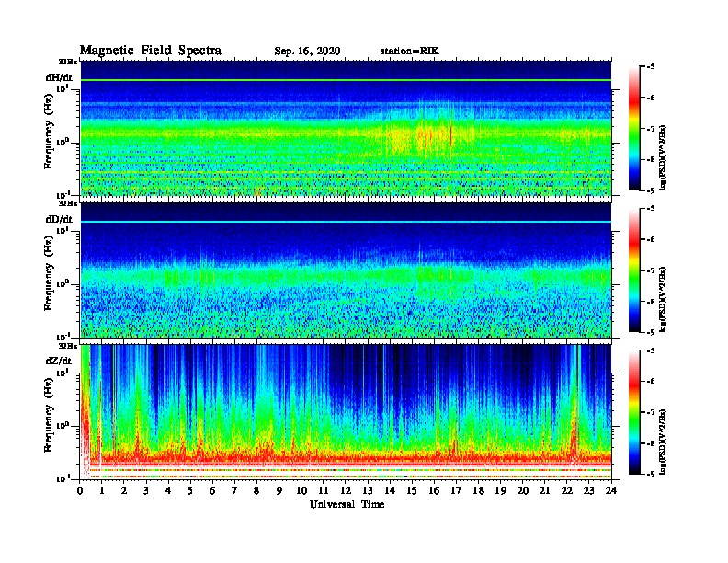Click hour "3" on the time axis

click(x=146, y=490)
